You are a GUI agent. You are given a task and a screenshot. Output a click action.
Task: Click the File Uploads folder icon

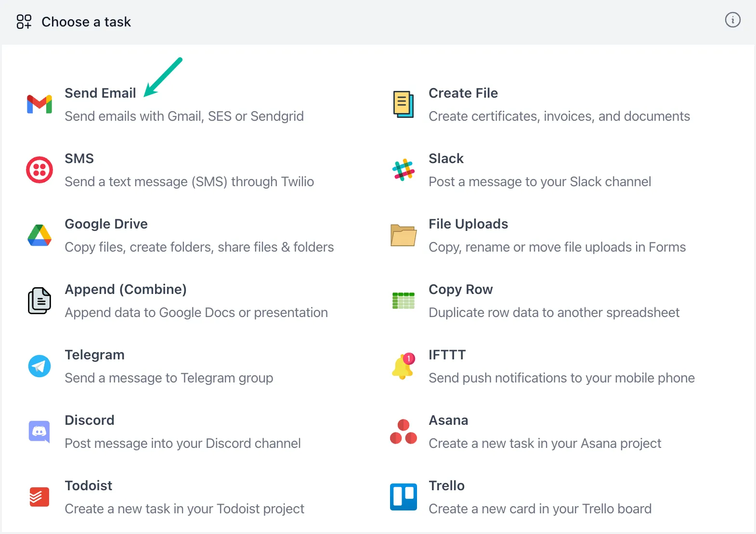404,235
